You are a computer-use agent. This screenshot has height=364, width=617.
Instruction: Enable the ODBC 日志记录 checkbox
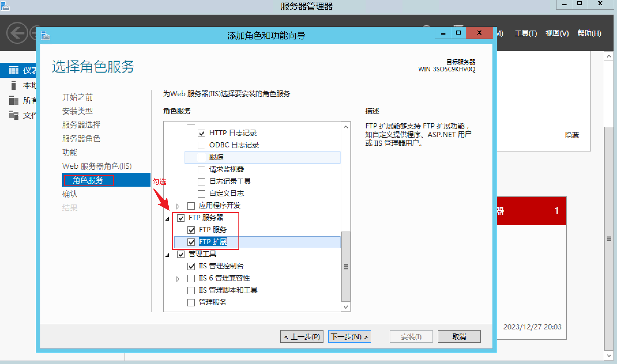[202, 145]
